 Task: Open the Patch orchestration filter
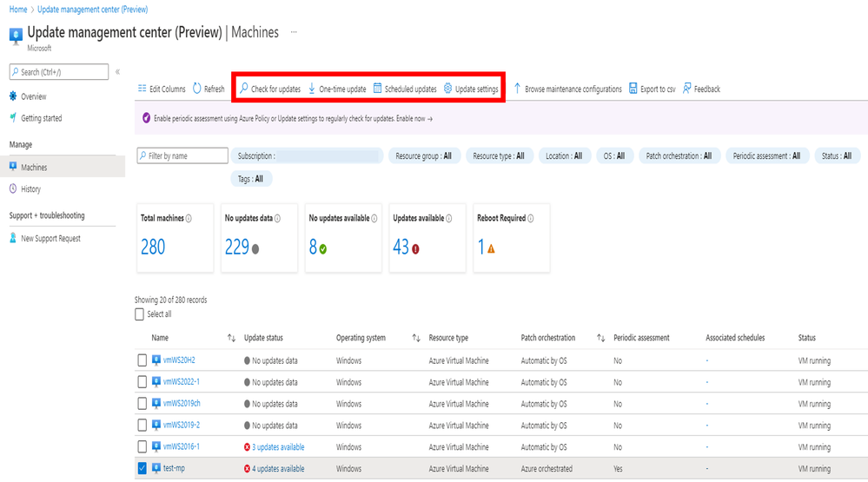(x=679, y=156)
